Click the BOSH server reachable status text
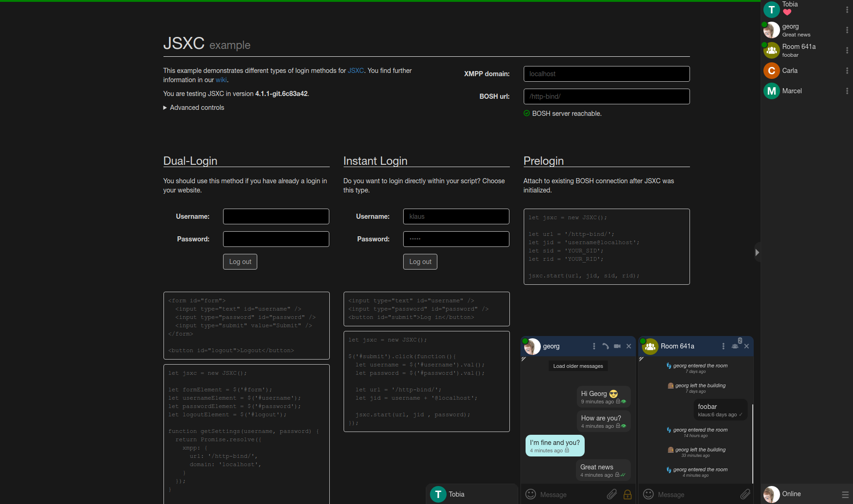The width and height of the screenshot is (853, 504). point(567,114)
